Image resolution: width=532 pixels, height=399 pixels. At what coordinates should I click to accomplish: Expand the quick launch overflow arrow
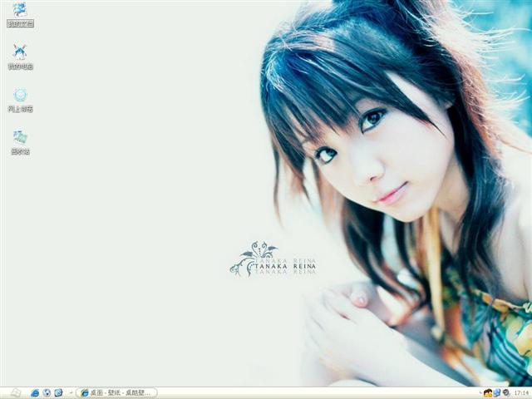pos(71,393)
